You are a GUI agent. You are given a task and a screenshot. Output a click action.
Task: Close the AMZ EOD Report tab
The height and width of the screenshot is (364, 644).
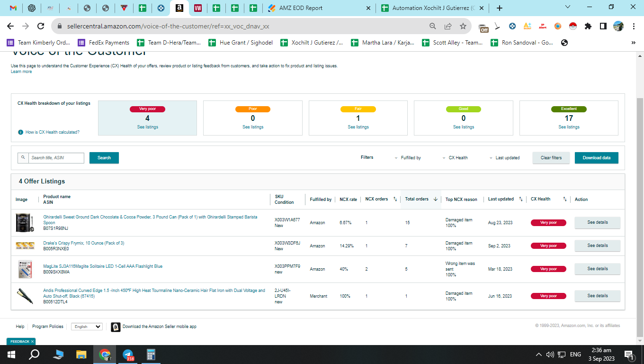pos(369,8)
